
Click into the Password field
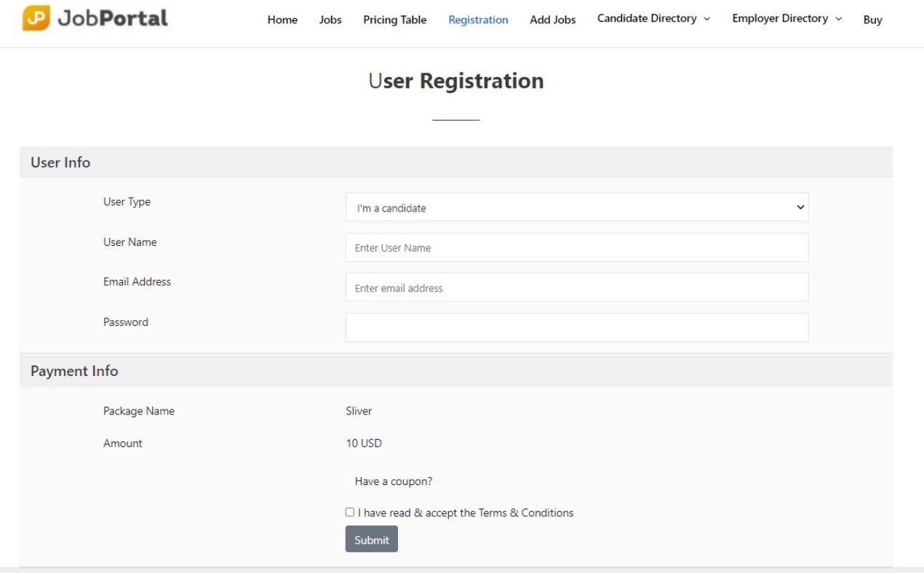click(576, 327)
